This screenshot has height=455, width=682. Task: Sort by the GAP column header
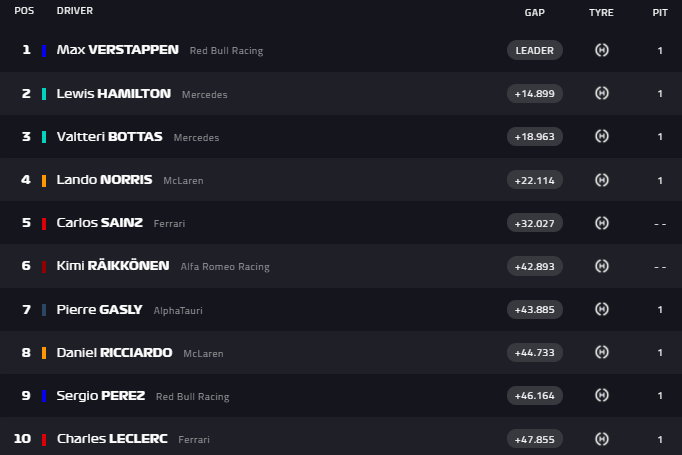534,12
